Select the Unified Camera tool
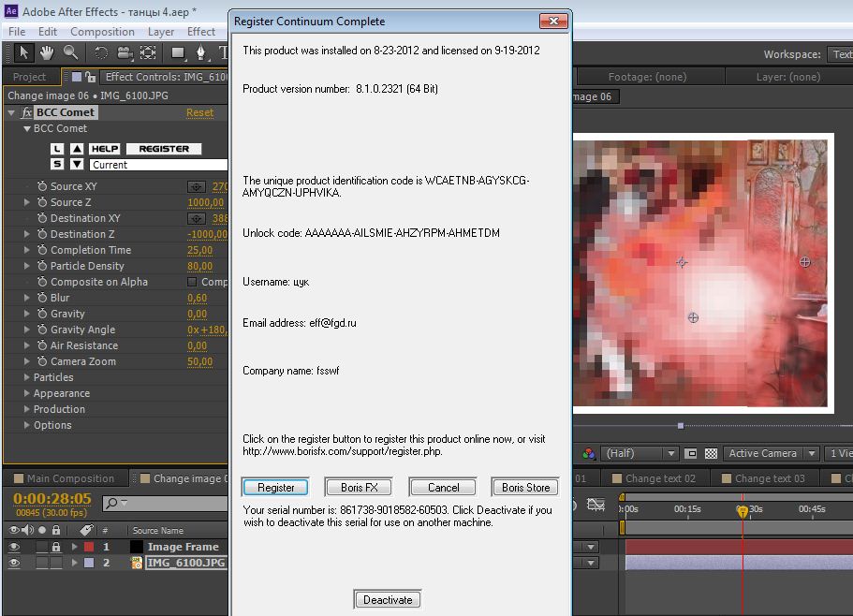This screenshot has width=853, height=616. (124, 53)
